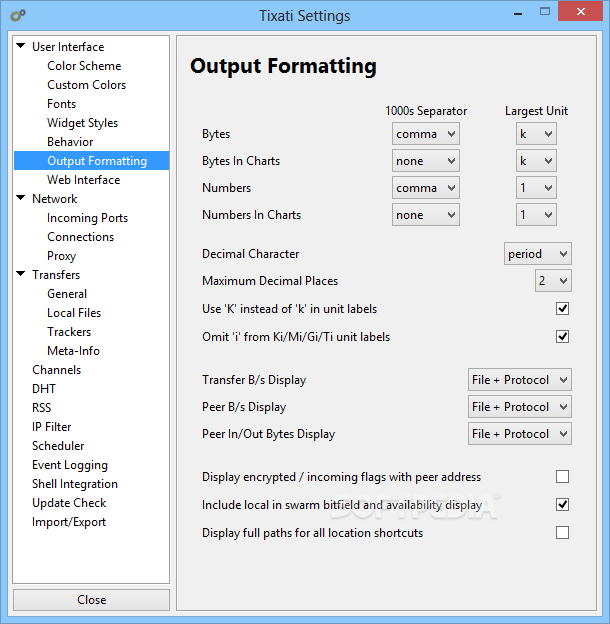Select Output Formatting in the tree
This screenshot has height=624, width=610.
(92, 161)
